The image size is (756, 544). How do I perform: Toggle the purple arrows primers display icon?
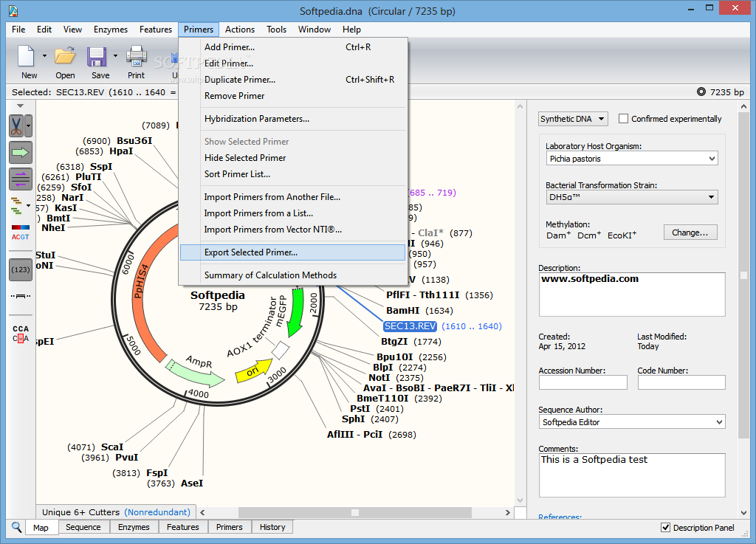point(21,179)
